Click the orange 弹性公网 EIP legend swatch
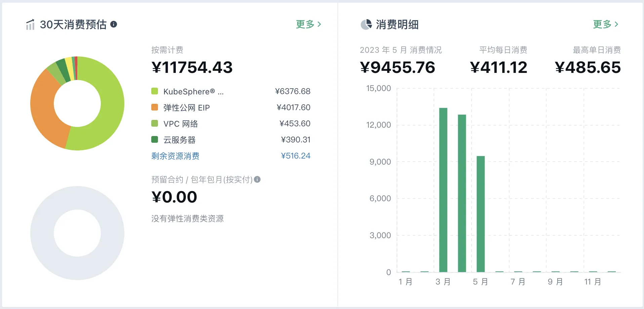Image resolution: width=644 pixels, height=309 pixels. tap(155, 107)
